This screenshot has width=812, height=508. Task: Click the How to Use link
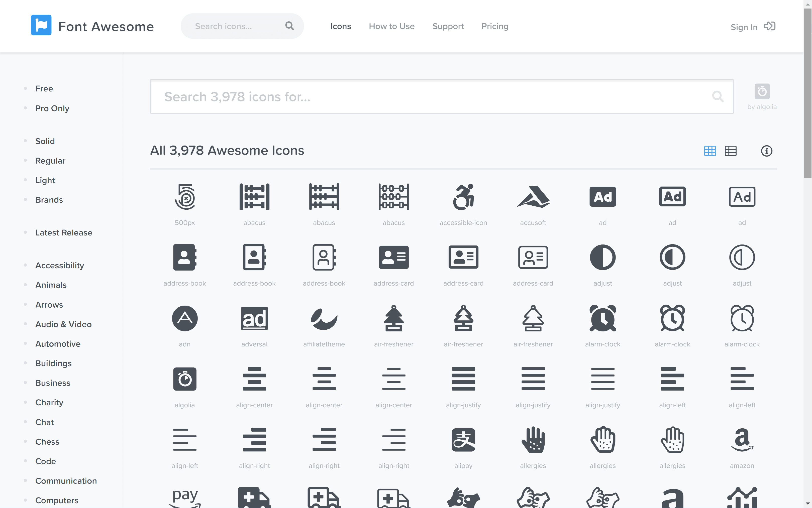391,26
